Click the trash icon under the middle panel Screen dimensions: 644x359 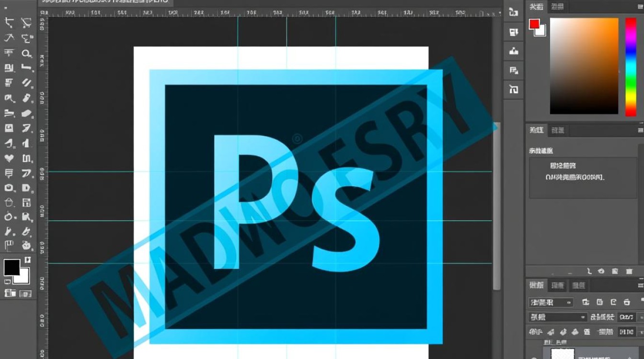[x=630, y=271]
